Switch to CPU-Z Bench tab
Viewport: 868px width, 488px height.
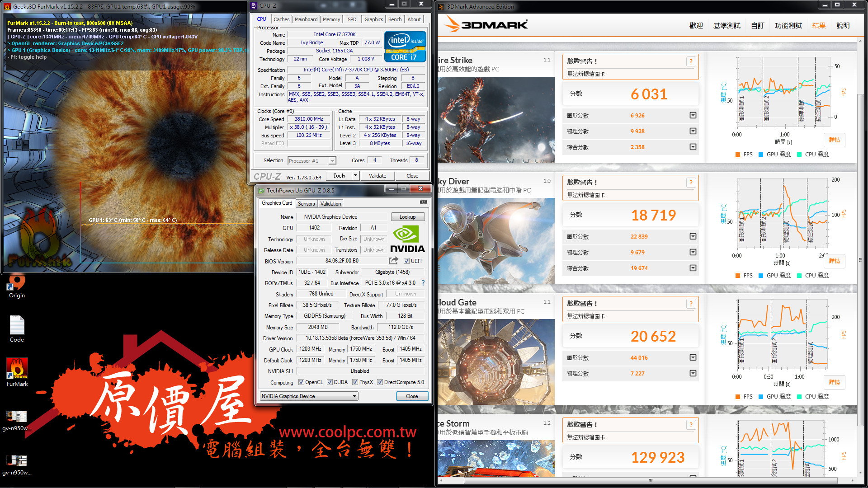click(395, 19)
